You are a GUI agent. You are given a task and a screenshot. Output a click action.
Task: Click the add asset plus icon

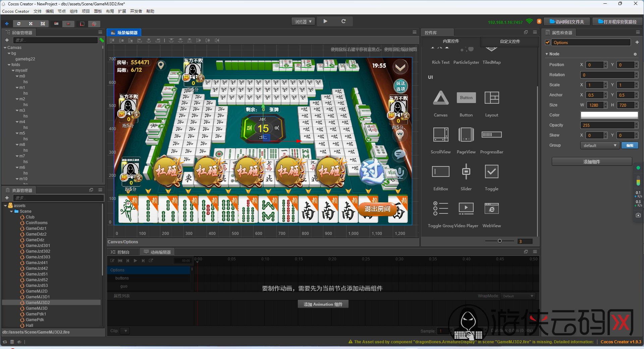click(7, 198)
